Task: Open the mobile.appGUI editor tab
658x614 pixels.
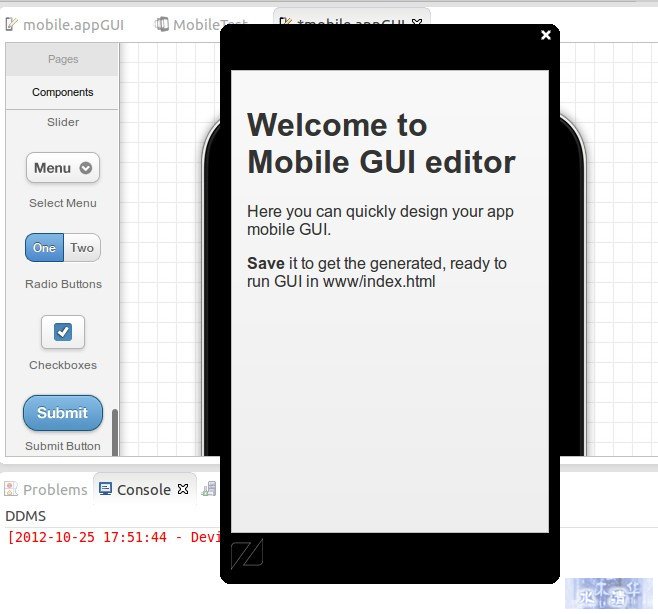Action: click(x=65, y=25)
